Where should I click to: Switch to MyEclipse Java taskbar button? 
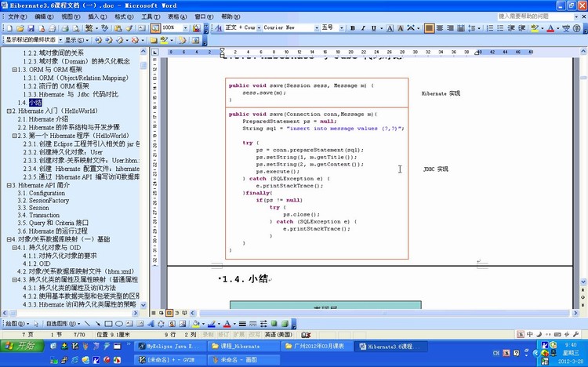171,347
